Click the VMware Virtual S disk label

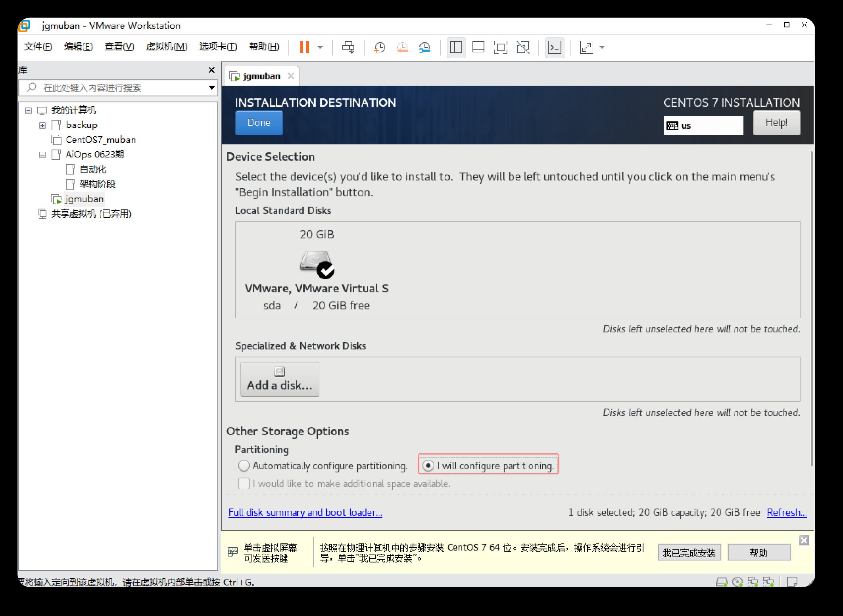point(317,288)
